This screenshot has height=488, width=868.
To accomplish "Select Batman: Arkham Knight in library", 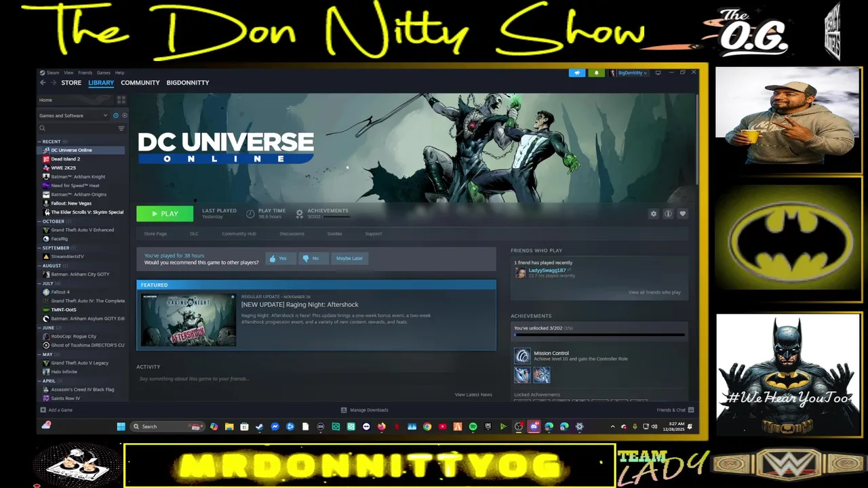I will (x=78, y=177).
